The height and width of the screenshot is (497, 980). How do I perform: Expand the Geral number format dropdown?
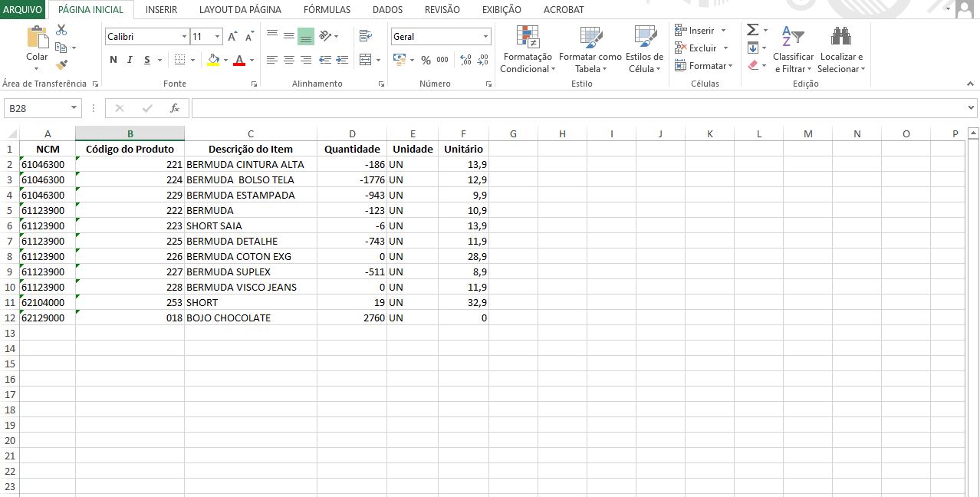pyautogui.click(x=485, y=37)
